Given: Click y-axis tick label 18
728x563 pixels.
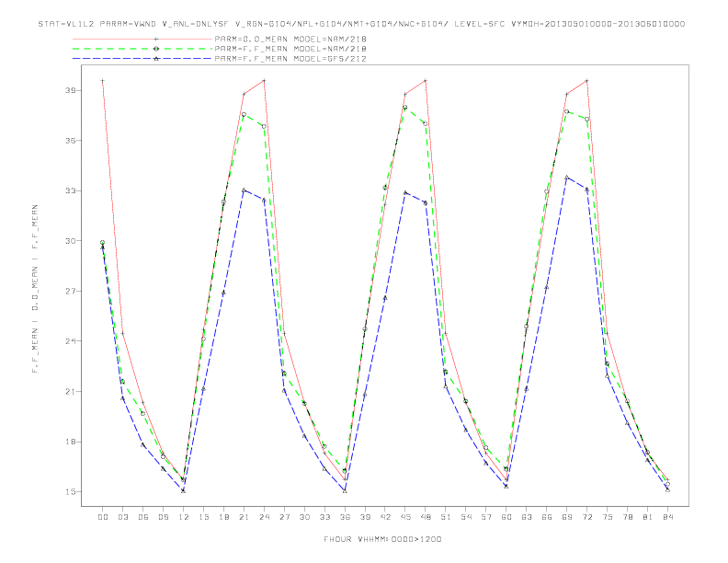Looking at the screenshot, I should [71, 442].
